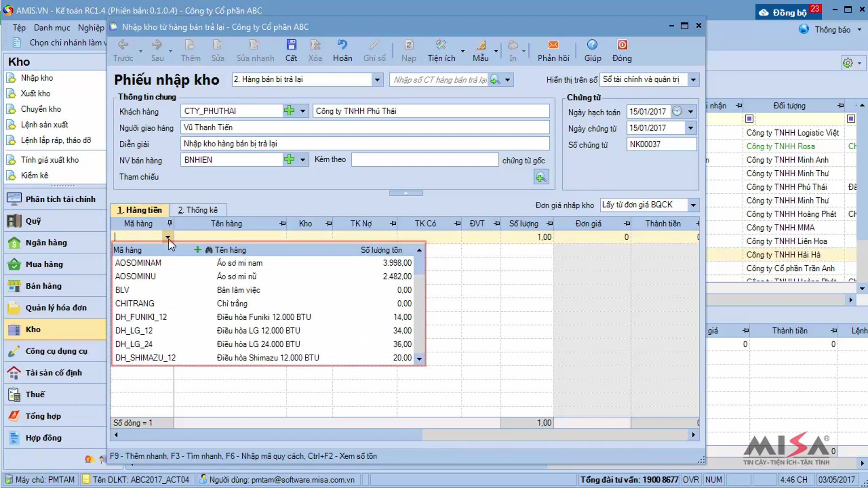The height and width of the screenshot is (488, 868).
Task: Click the Giúp help icon
Action: 592,45
